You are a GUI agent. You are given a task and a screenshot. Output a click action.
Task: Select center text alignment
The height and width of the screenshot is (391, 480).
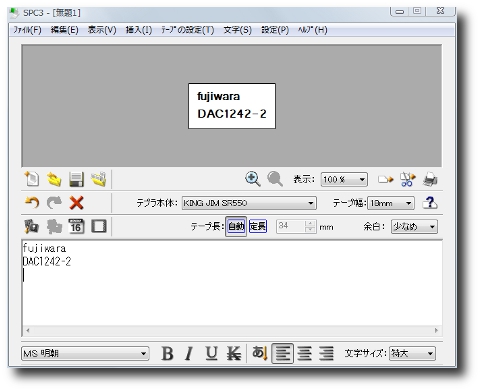(305, 353)
